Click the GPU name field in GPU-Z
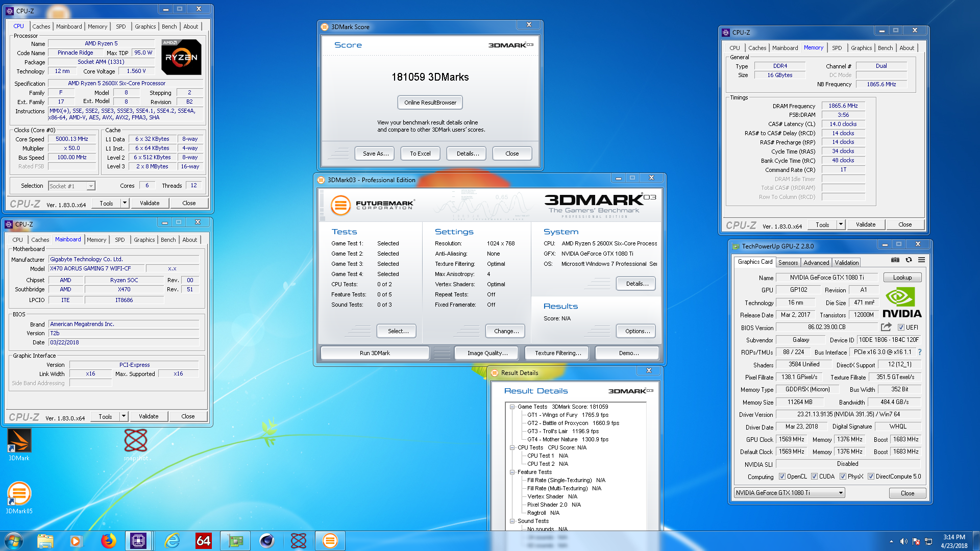Viewport: 980px width, 551px height. coord(827,278)
